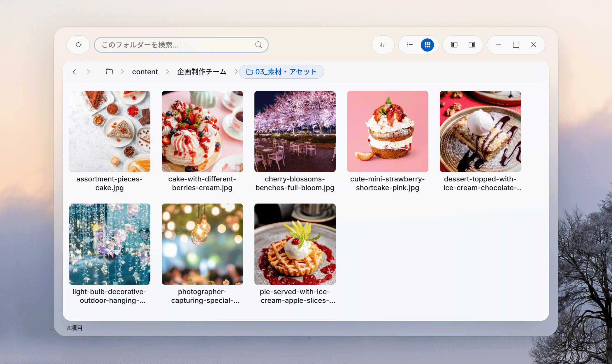Expand chevron after 企画制作チーム breadcrumb
The image size is (612, 364).
(x=236, y=72)
